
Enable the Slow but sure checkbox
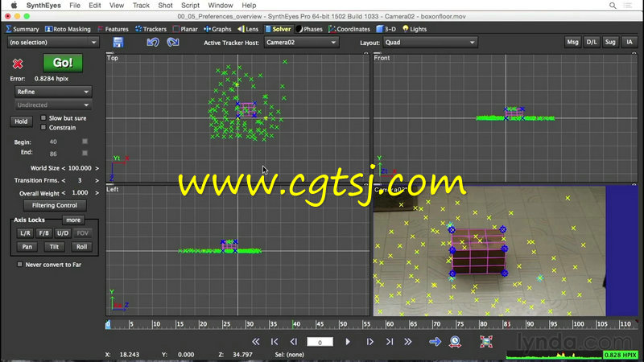[43, 117]
